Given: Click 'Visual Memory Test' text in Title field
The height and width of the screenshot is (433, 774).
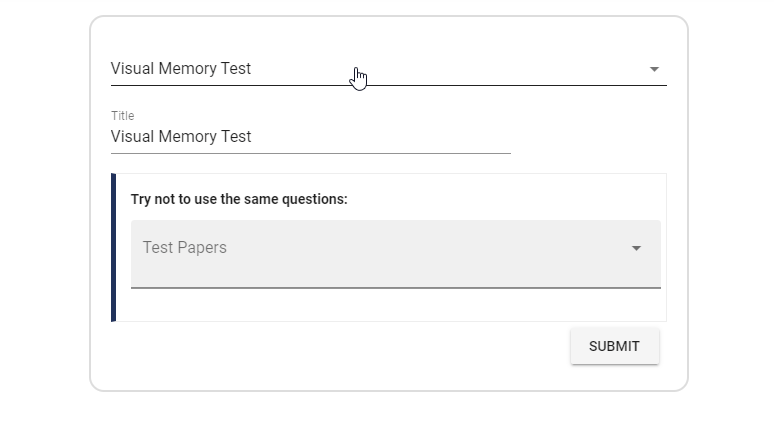Looking at the screenshot, I should point(181,137).
